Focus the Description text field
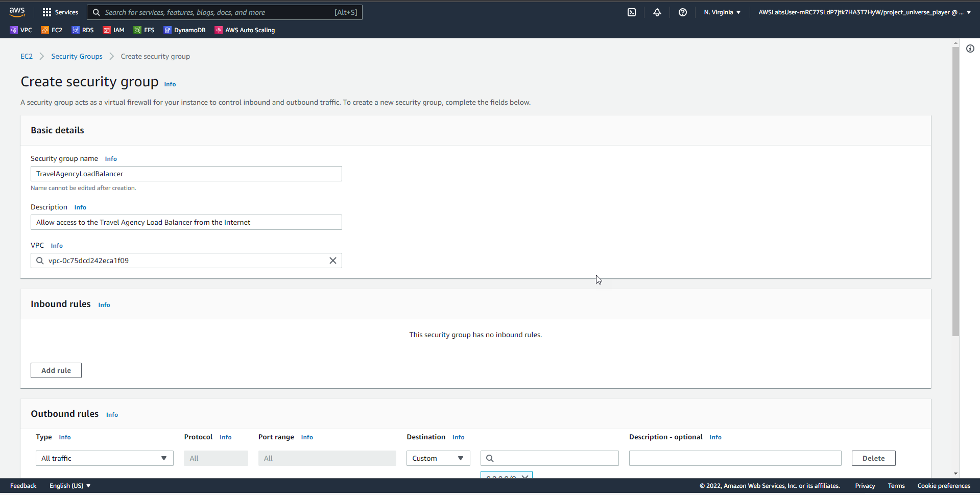The width and height of the screenshot is (980, 495). pyautogui.click(x=186, y=222)
